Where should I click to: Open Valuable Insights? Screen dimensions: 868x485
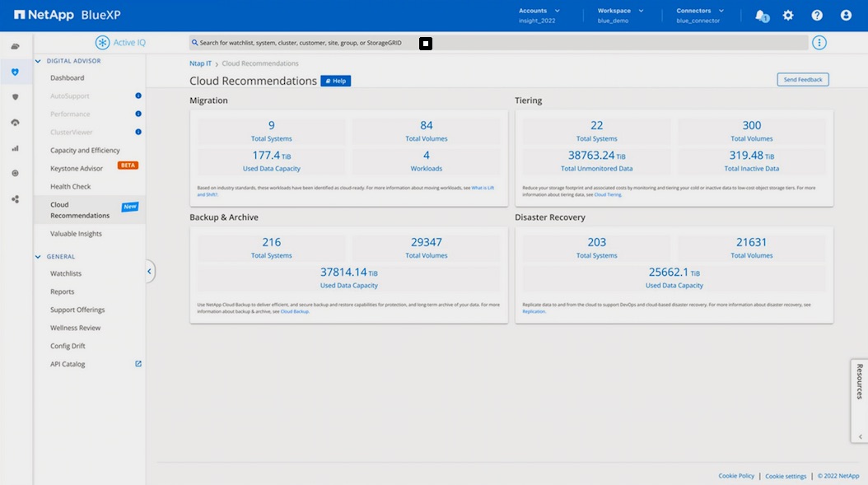tap(77, 234)
